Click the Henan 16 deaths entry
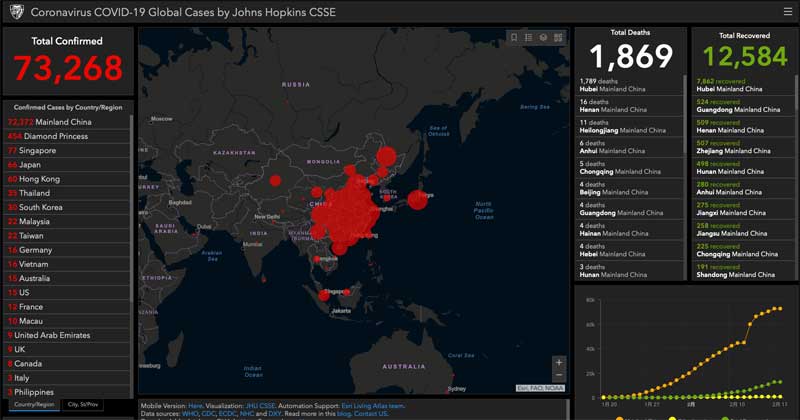The height and width of the screenshot is (420, 800). 629,106
